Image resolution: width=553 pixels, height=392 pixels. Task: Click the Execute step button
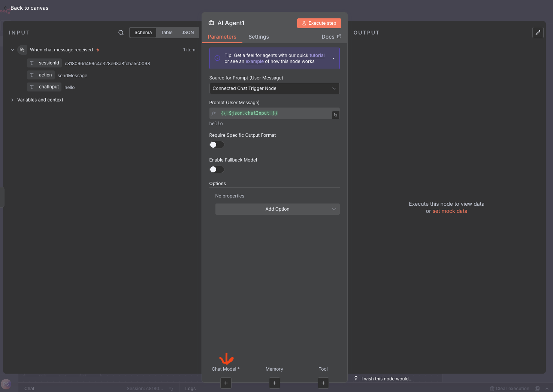click(x=319, y=23)
